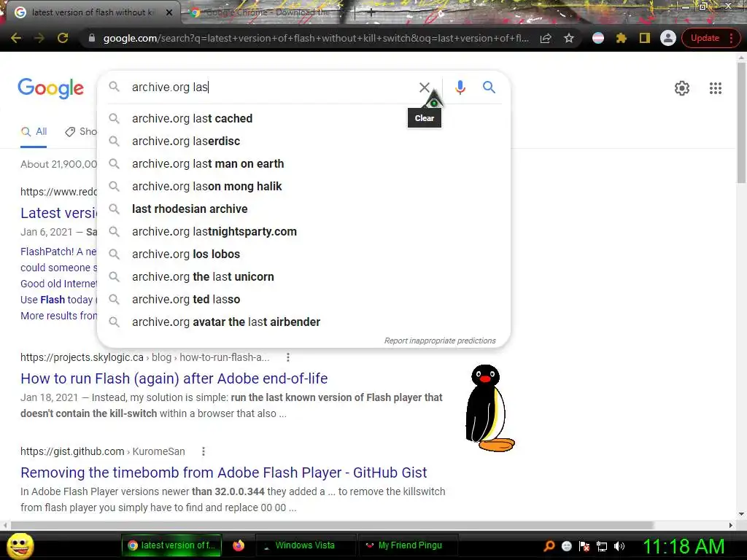Image resolution: width=747 pixels, height=560 pixels.
Task: Select suggestion archive.org last cached
Action: (x=303, y=119)
